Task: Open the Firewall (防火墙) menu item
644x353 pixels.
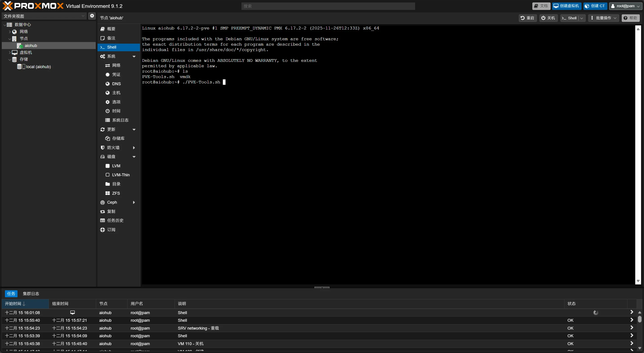Action: 113,147
